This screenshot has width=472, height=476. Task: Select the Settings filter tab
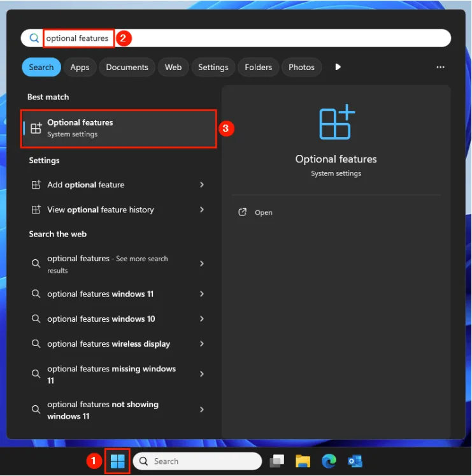(213, 68)
